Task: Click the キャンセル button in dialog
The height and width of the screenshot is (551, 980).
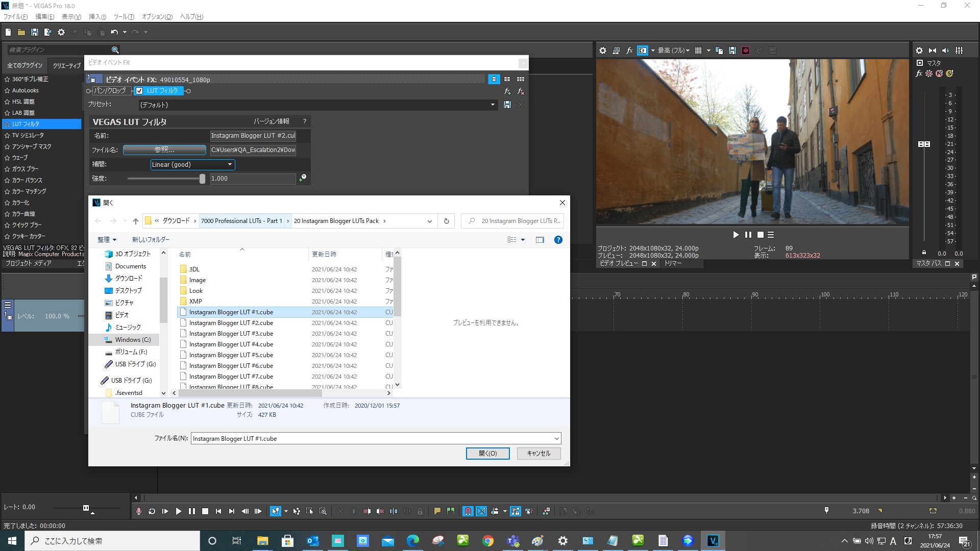Action: pos(539,453)
